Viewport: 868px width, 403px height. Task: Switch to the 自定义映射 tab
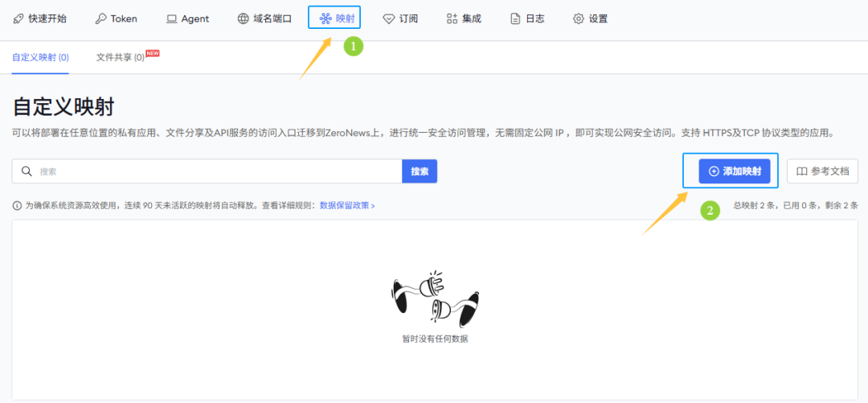coord(40,58)
